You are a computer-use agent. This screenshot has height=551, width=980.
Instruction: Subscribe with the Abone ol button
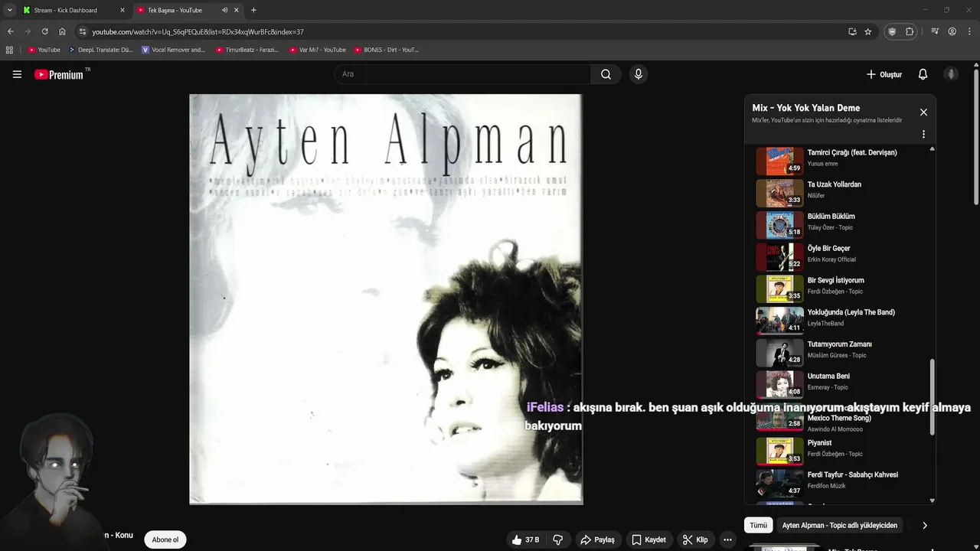tap(165, 540)
